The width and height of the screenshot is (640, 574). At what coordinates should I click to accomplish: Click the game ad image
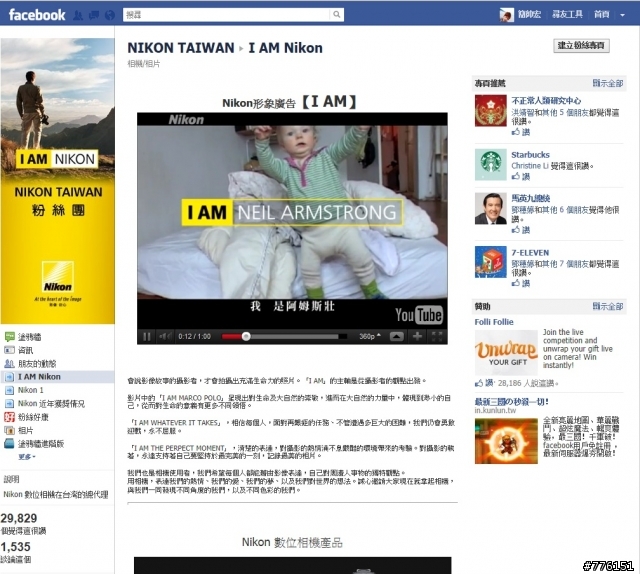point(506,441)
